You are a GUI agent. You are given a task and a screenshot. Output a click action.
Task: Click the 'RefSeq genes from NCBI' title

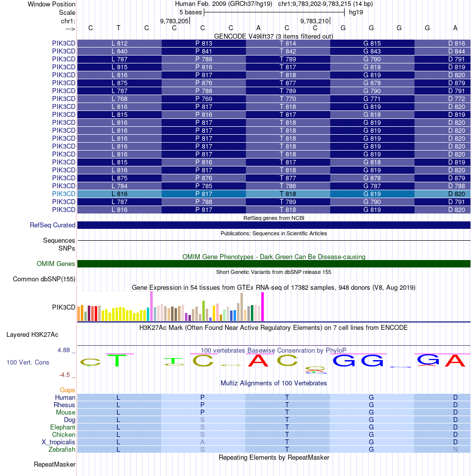click(x=274, y=218)
